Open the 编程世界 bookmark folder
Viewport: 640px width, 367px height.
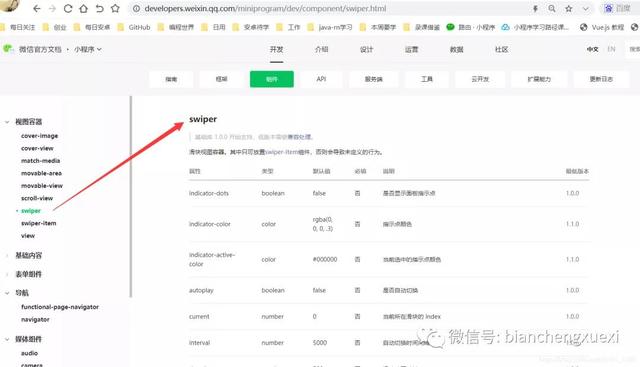[x=176, y=27]
